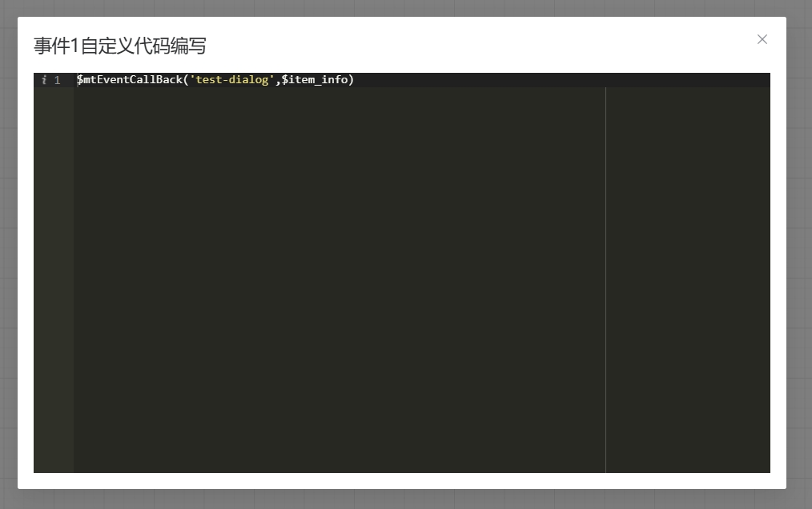Screen dimensions: 812x509
Task: Close the 事件1自定义代码编写 dialog
Action: pyautogui.click(x=762, y=39)
